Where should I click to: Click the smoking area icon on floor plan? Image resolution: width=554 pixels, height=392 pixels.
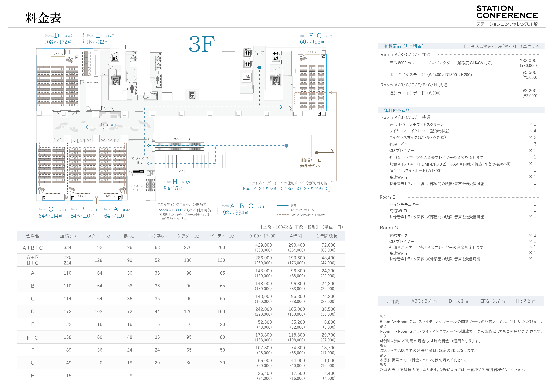point(247,78)
